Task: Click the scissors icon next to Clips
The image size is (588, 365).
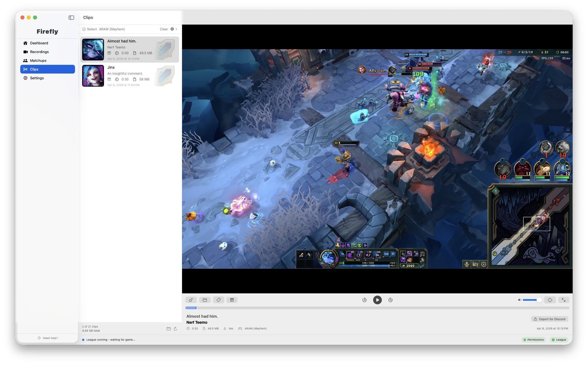Action: coord(25,69)
